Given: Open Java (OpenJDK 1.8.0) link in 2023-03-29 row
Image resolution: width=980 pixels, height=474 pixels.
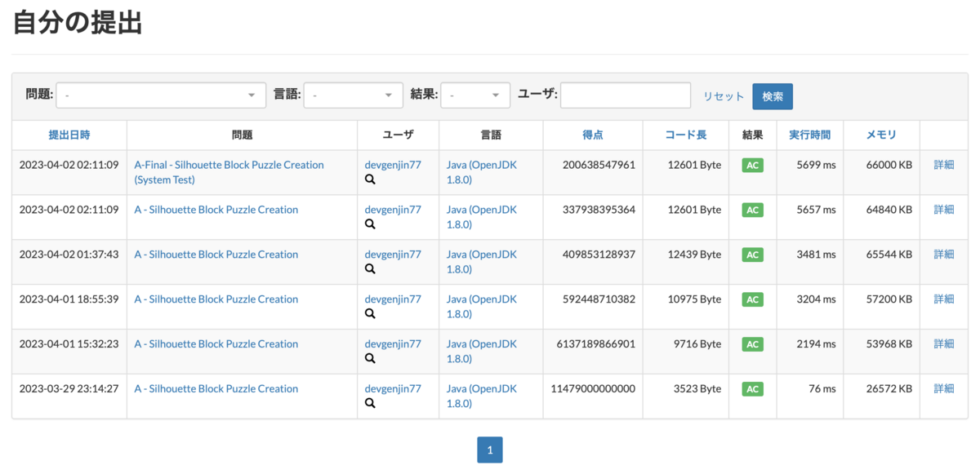Looking at the screenshot, I should point(482,396).
